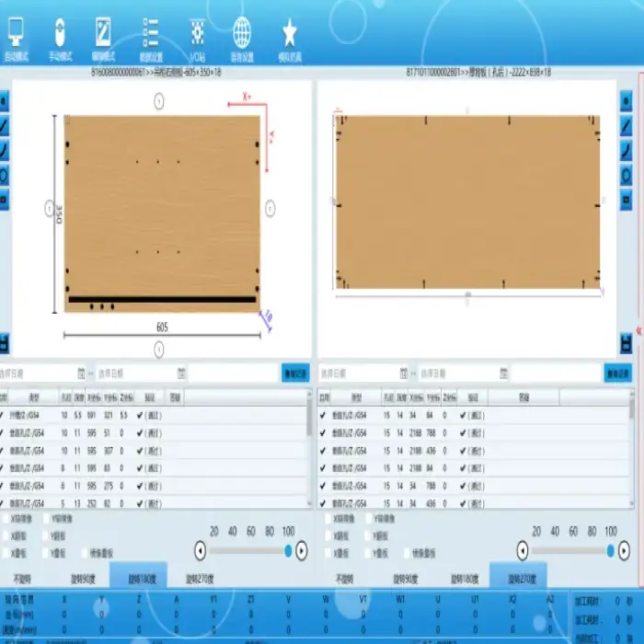The height and width of the screenshot is (644, 644).
Task: Enable X轴镜像 checkbox in left panel
Action: pos(6,518)
